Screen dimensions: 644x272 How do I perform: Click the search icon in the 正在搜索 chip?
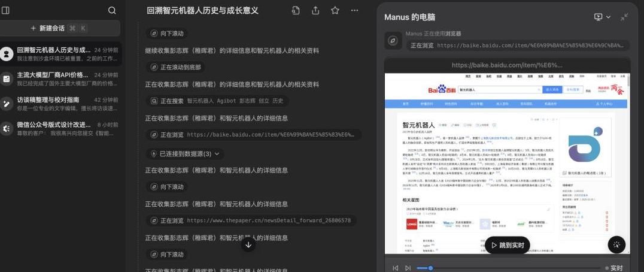pos(154,101)
